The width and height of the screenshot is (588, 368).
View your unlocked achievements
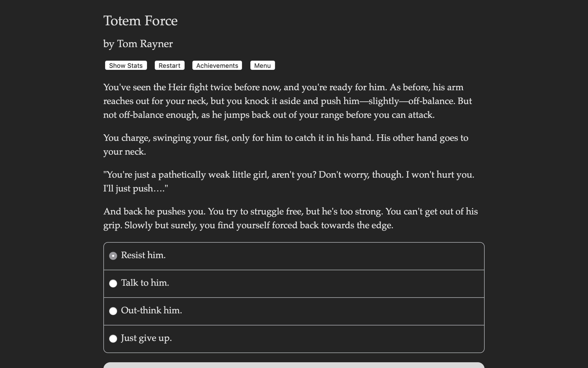click(217, 65)
